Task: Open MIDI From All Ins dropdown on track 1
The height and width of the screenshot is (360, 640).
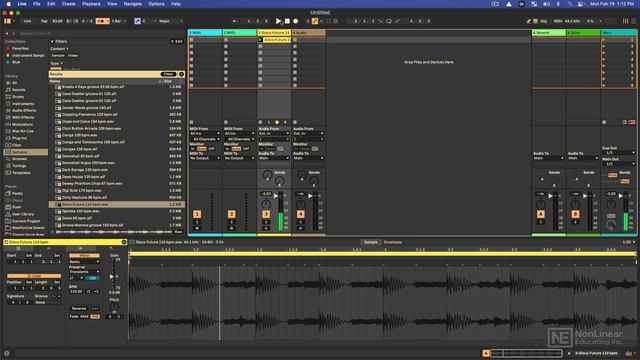Action: click(205, 133)
